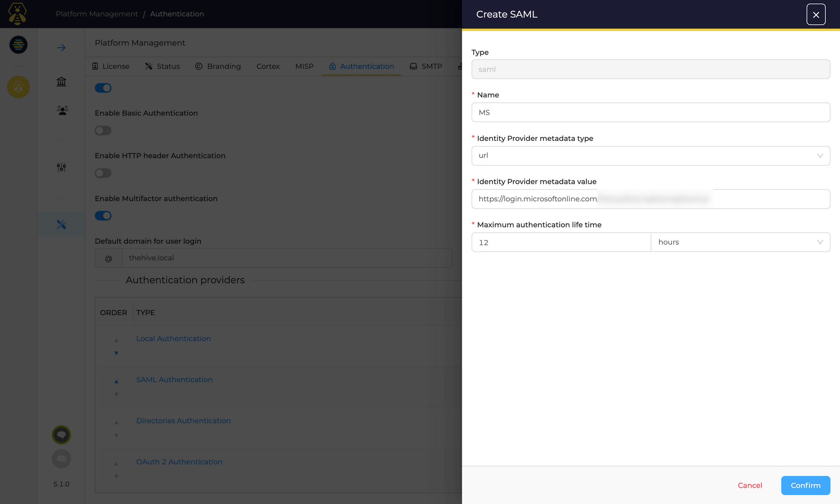The height and width of the screenshot is (504, 840).
Task: Open users group icon in sidebar
Action: tap(62, 110)
